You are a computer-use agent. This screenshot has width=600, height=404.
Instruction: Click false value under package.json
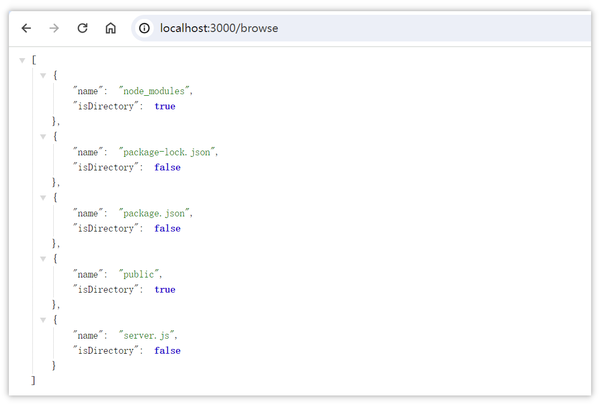click(167, 228)
